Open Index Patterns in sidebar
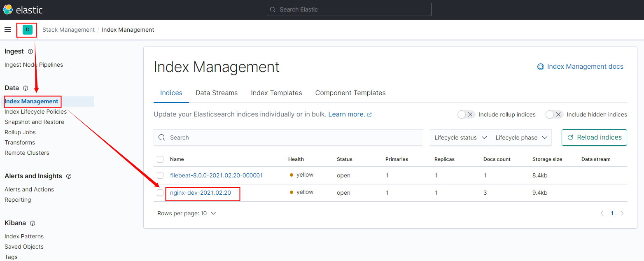The image size is (644, 261). [24, 236]
